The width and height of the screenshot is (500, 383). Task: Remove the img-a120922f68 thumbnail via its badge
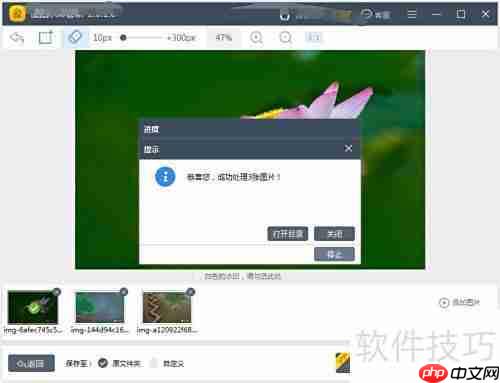coord(191,292)
